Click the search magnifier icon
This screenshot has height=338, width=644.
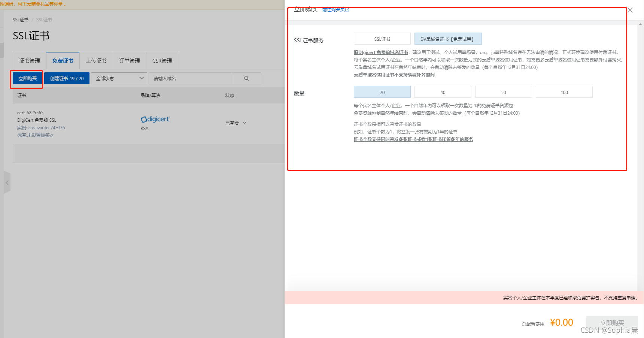(246, 78)
